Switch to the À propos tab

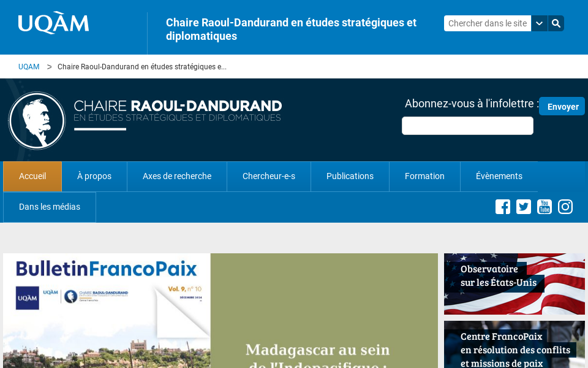tap(94, 176)
